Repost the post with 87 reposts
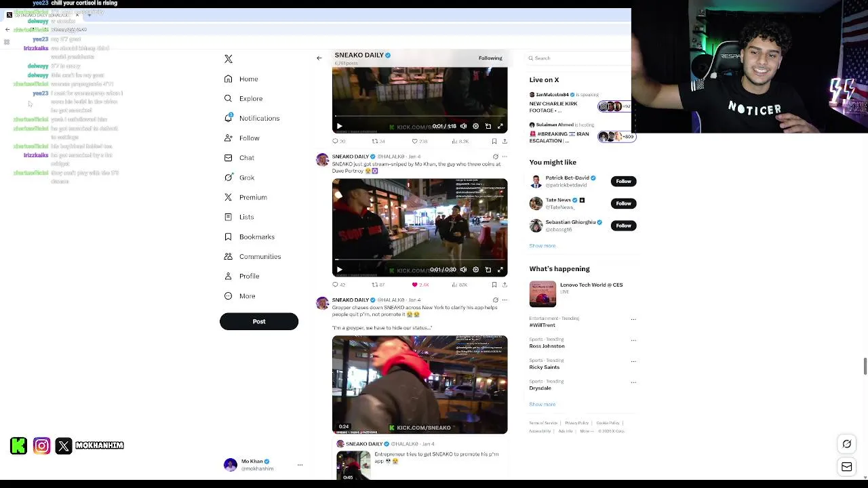 pyautogui.click(x=378, y=285)
